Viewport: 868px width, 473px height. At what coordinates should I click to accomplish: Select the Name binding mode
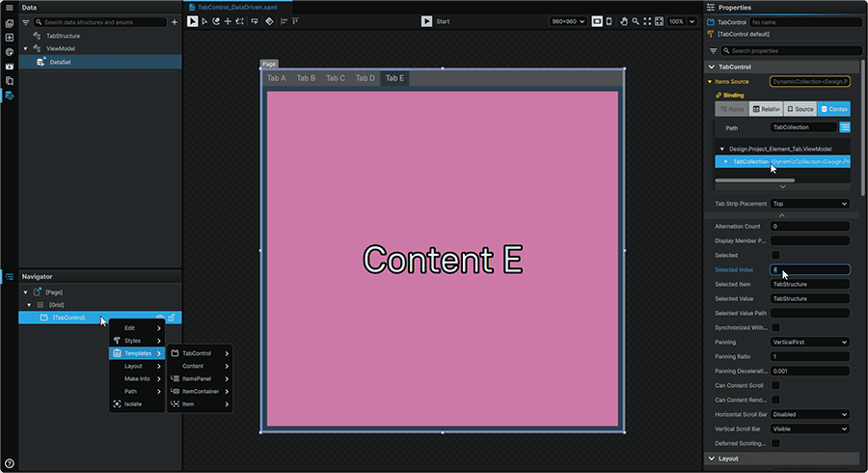(x=732, y=109)
